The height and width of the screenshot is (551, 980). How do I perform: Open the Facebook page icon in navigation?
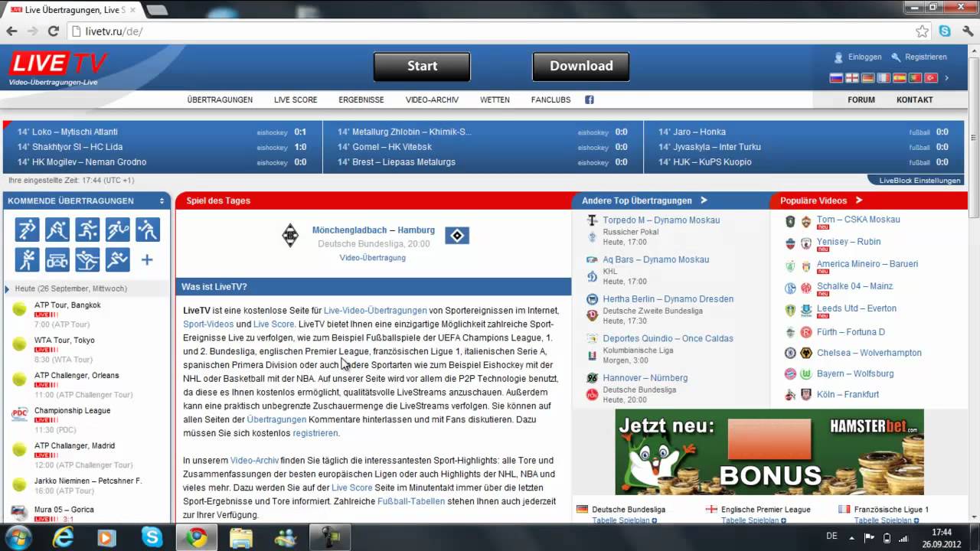(x=590, y=99)
